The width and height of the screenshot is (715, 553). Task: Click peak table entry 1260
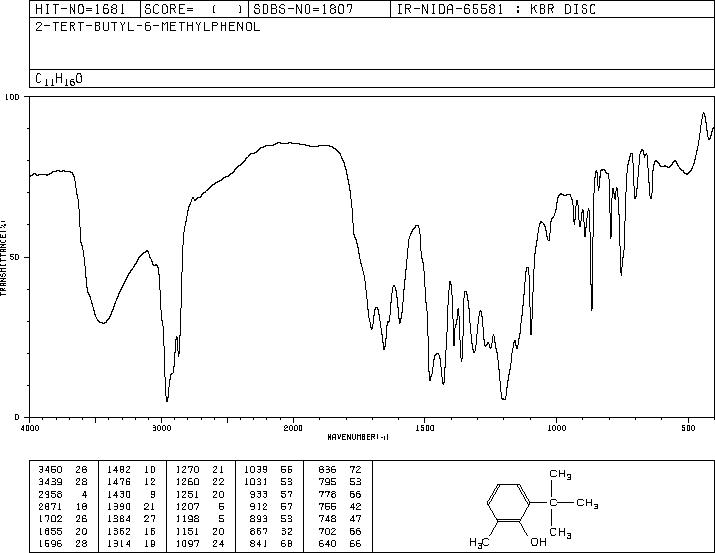(x=187, y=482)
